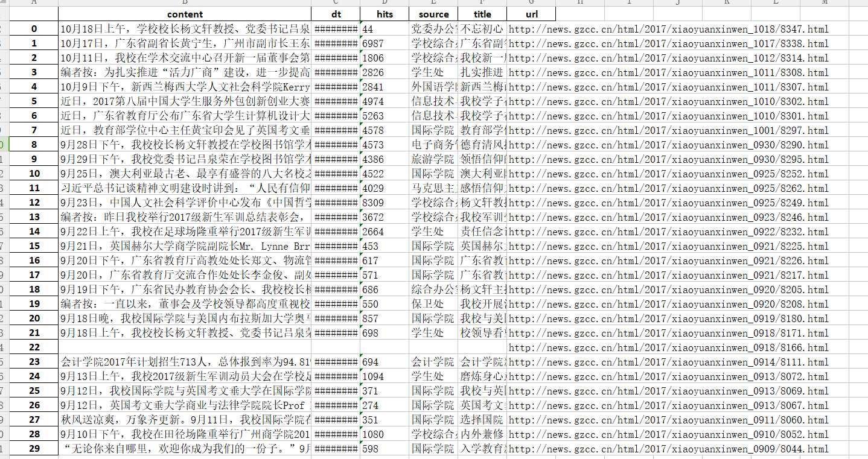Select the hits cell showing 1080
The image size is (868, 459).
(385, 434)
